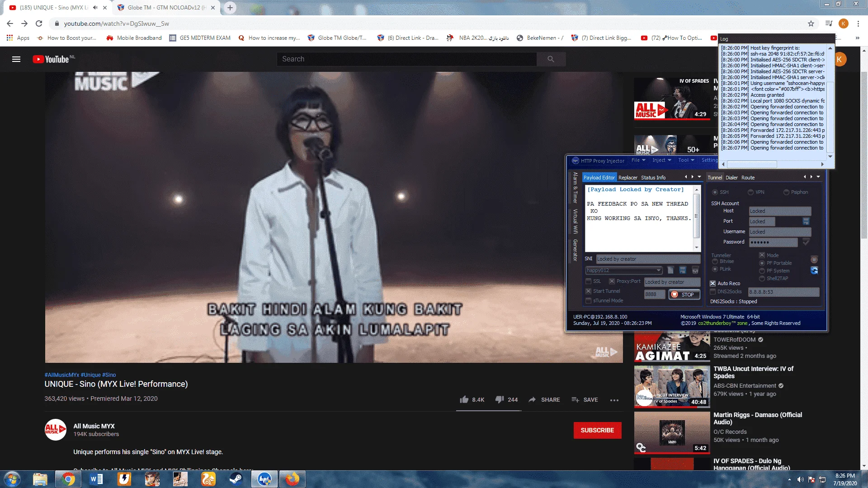The width and height of the screenshot is (868, 488).
Task: Open the Mobile Broadband bookmark
Action: pyautogui.click(x=134, y=38)
